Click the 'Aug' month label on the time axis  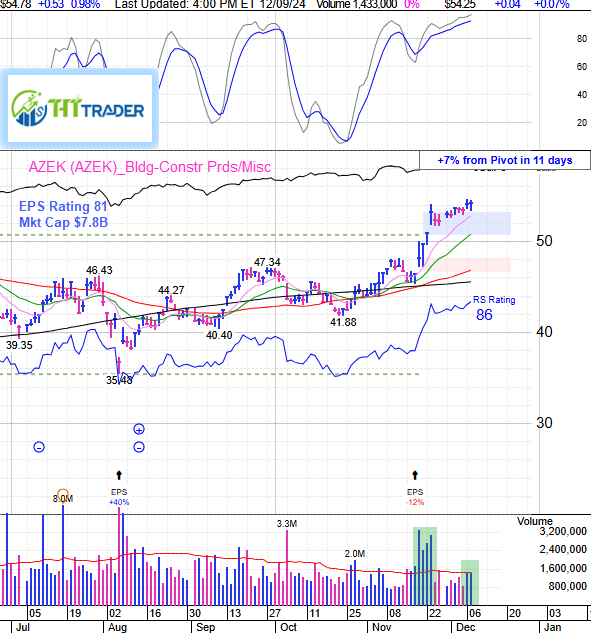tap(117, 627)
